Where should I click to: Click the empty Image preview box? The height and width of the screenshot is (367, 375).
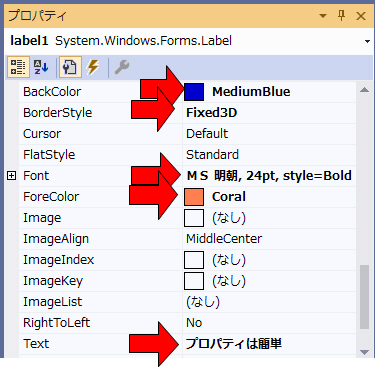click(194, 218)
